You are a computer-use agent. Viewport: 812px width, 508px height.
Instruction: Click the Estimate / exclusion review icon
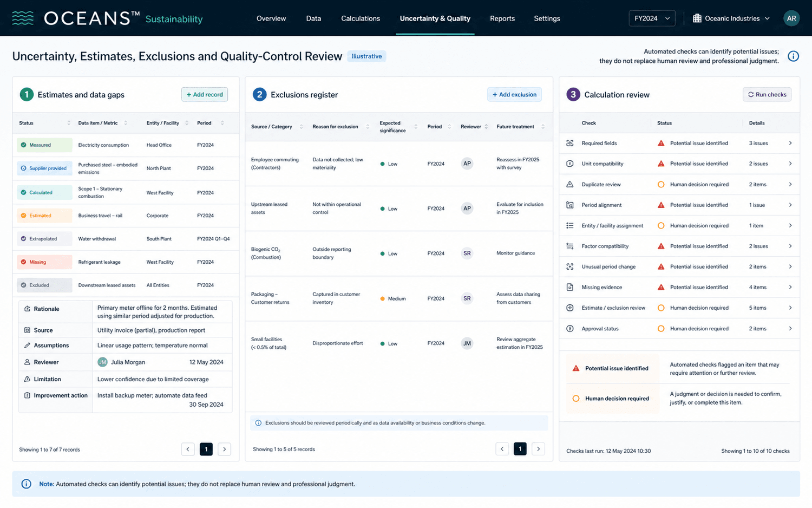[x=569, y=308]
